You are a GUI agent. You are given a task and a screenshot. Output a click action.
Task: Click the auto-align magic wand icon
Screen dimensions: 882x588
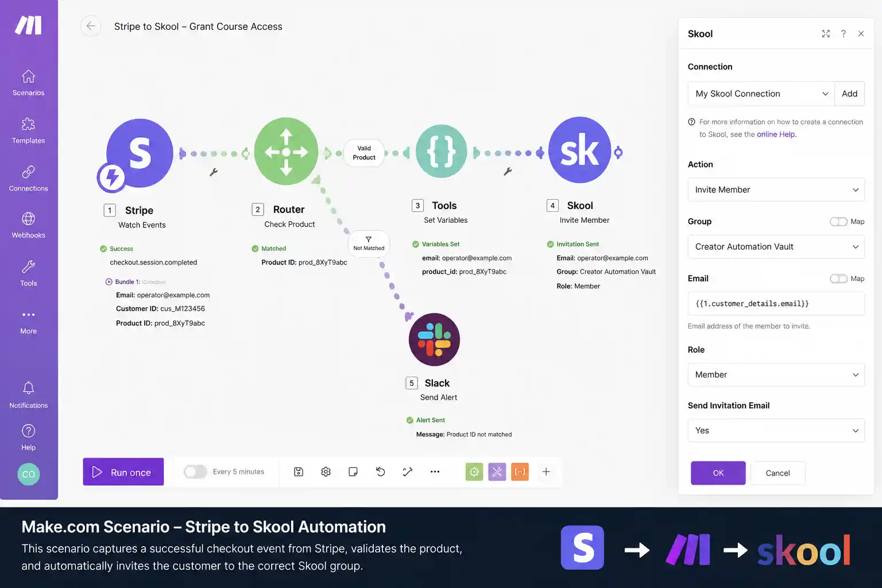pyautogui.click(x=408, y=472)
